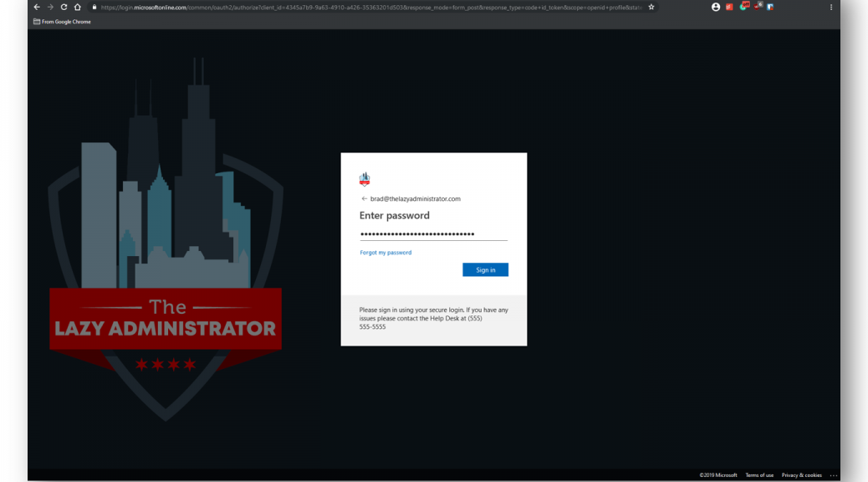The image size is (868, 482).
Task: Bookmark this page with the star
Action: [651, 8]
